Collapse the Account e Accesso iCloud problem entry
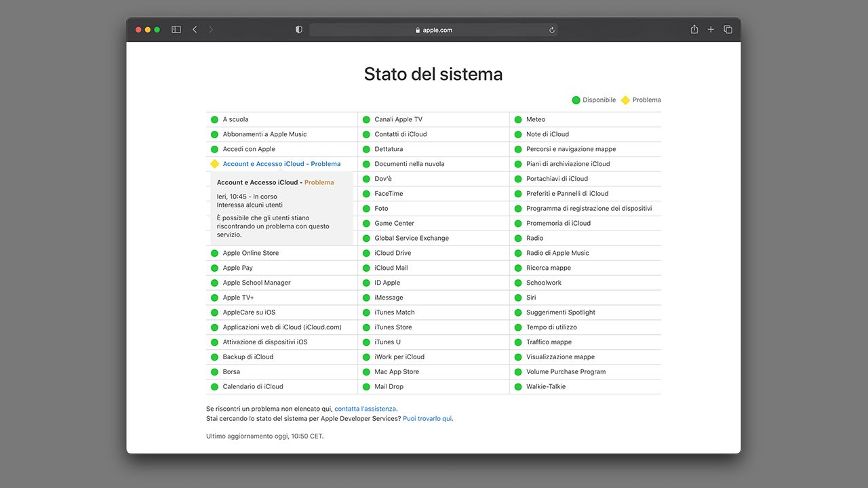This screenshot has height=488, width=868. pyautogui.click(x=281, y=164)
